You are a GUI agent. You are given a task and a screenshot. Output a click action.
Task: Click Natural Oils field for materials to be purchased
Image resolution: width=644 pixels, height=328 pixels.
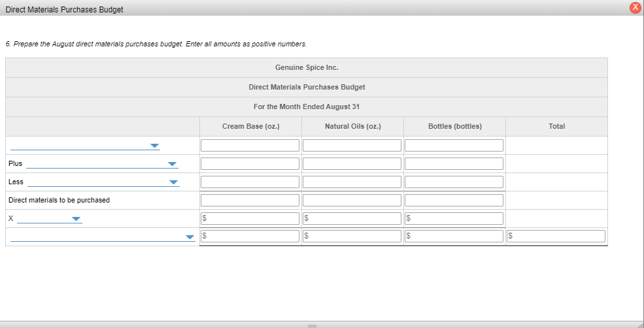point(352,201)
